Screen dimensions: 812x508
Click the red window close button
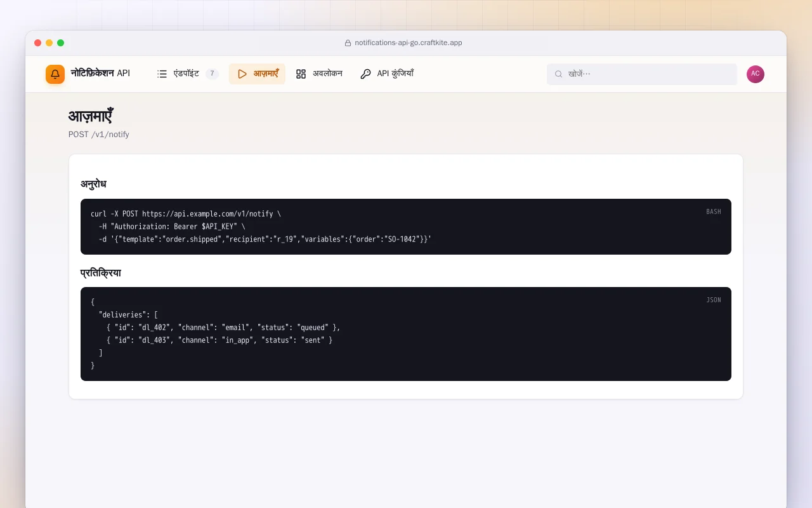pos(38,43)
